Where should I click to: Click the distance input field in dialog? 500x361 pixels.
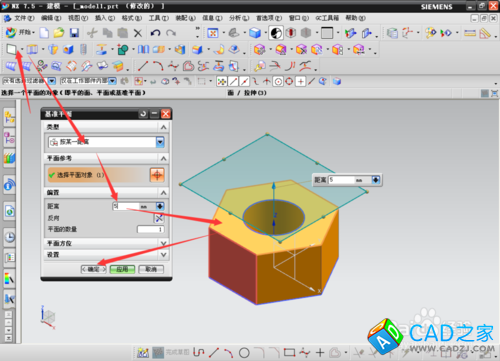tap(126, 206)
